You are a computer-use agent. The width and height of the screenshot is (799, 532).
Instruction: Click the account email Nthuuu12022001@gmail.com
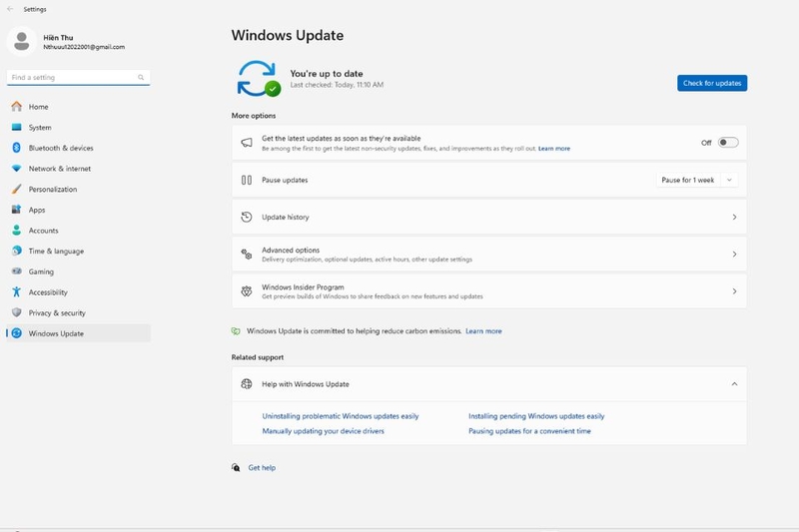point(84,47)
